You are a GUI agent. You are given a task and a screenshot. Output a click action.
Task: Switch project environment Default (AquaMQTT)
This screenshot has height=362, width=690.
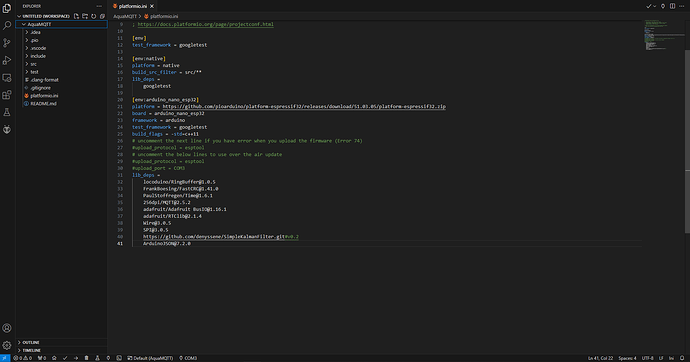[150, 358]
